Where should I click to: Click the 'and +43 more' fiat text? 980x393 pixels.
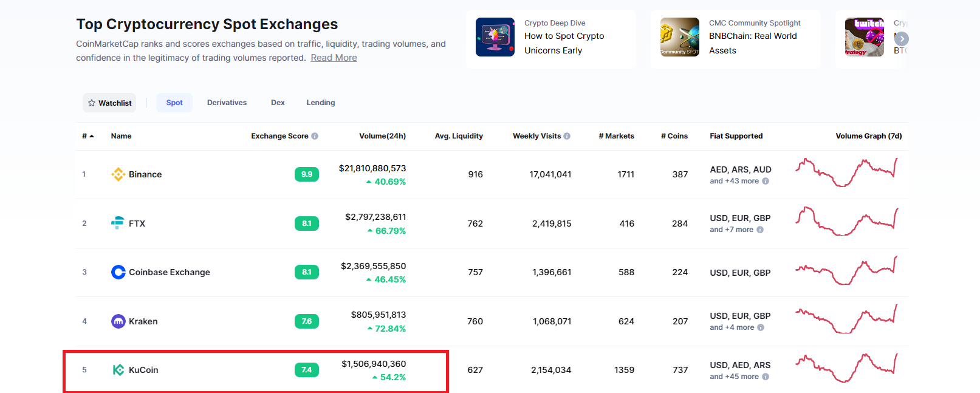coord(734,181)
